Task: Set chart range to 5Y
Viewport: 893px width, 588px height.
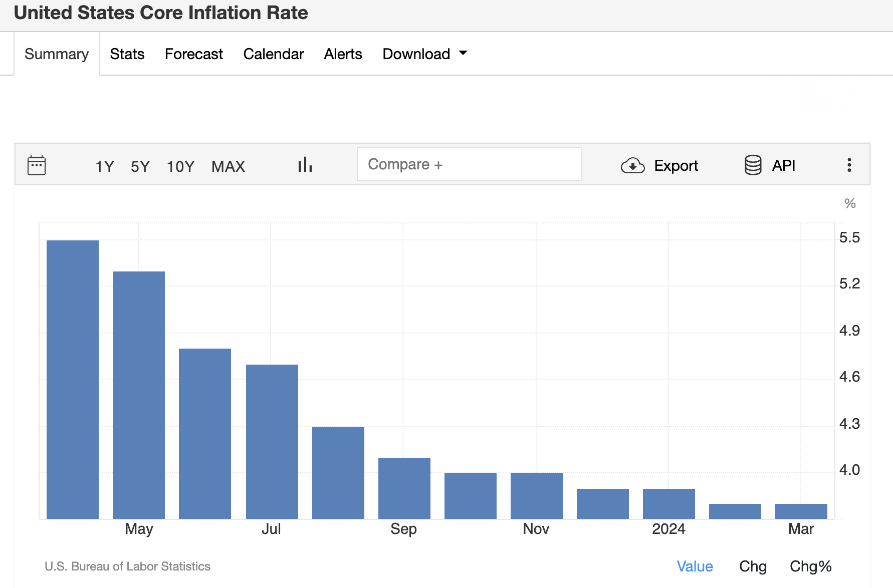Action: pos(140,166)
